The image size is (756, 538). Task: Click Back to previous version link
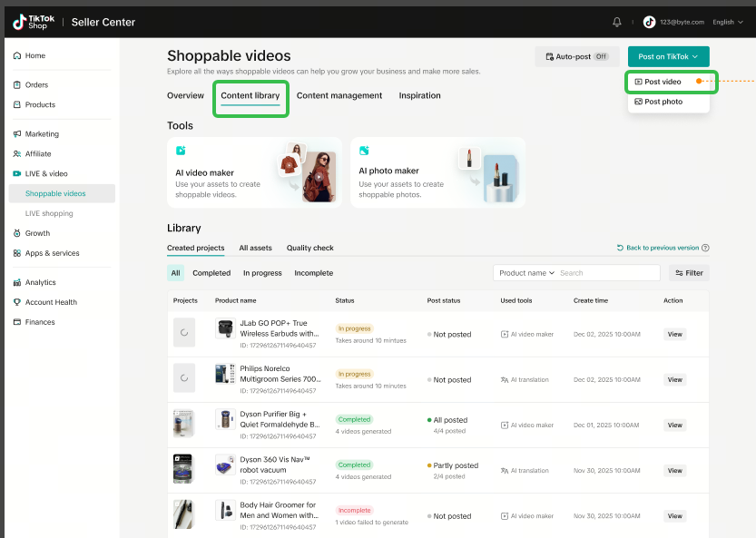coord(663,248)
